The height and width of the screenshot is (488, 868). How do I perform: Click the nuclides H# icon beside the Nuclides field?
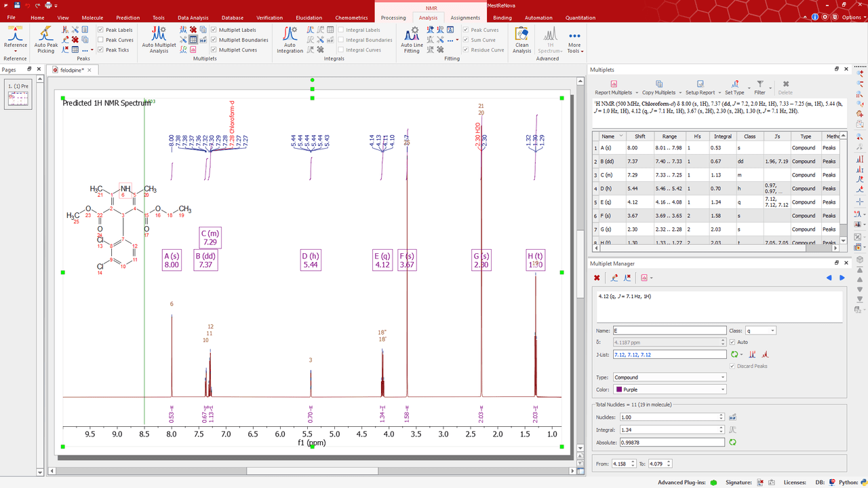733,417
